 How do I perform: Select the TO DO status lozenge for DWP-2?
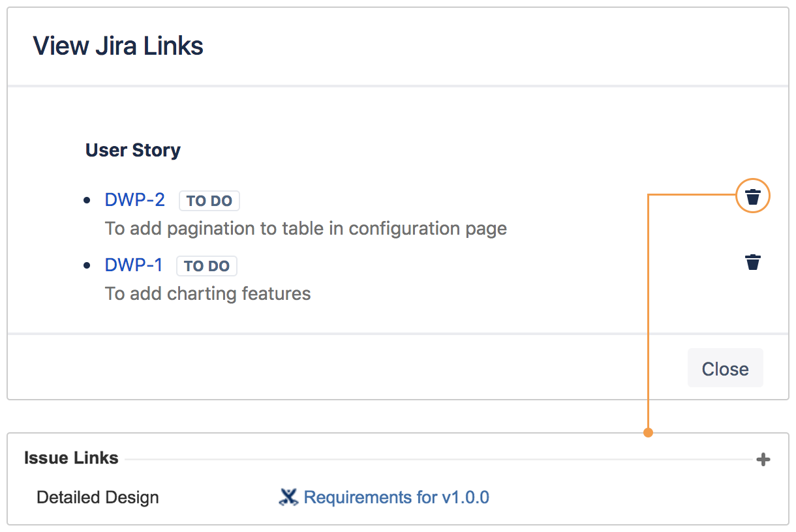tap(209, 200)
